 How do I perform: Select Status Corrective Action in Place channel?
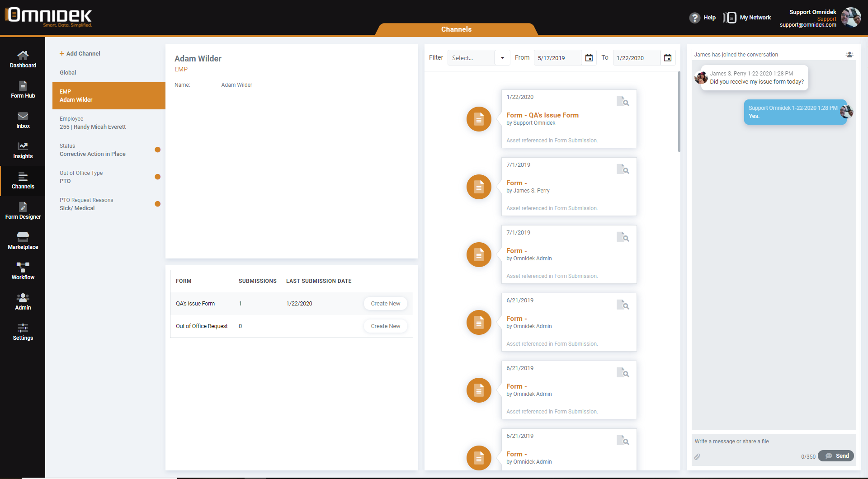click(x=109, y=150)
